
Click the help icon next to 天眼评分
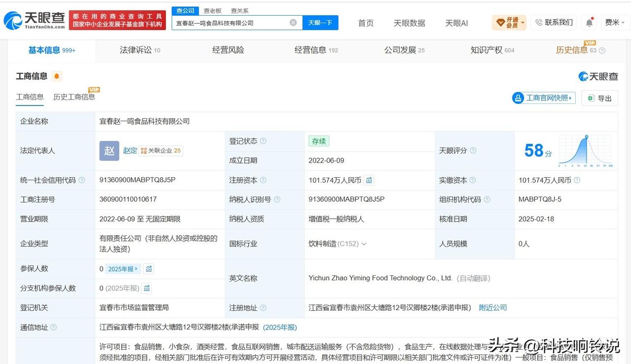click(x=473, y=151)
